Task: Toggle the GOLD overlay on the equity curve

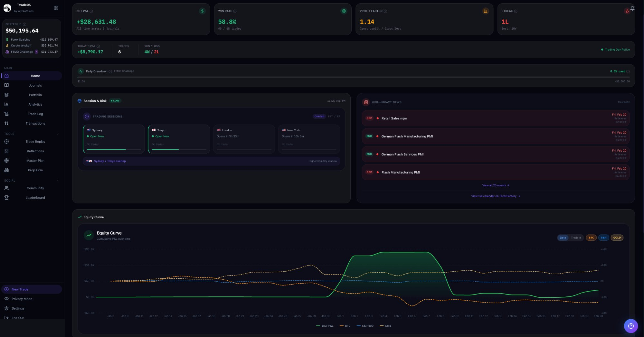Action: click(617, 238)
